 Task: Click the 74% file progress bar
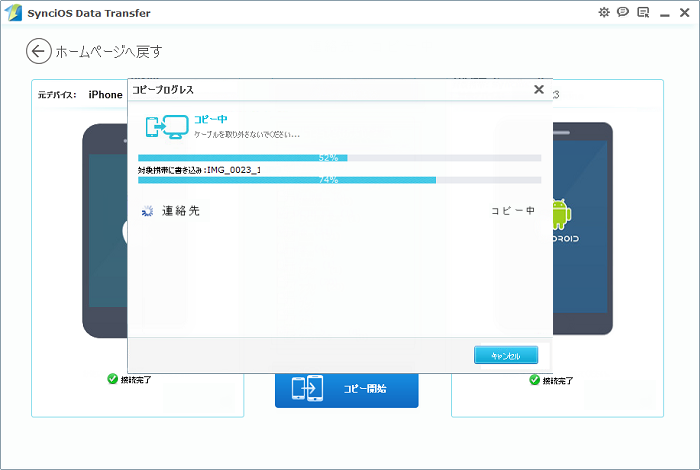(339, 180)
